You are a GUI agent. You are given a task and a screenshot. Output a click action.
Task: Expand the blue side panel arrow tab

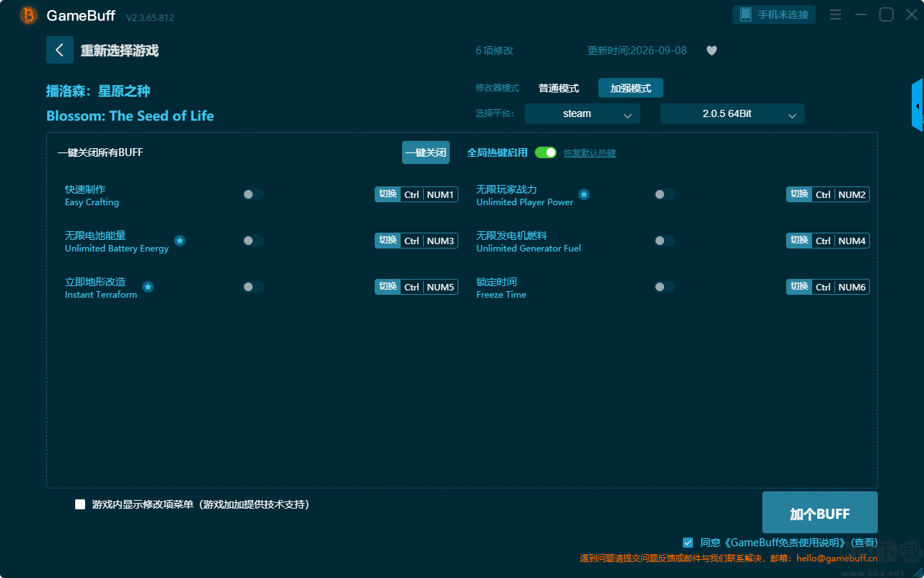tap(918, 105)
